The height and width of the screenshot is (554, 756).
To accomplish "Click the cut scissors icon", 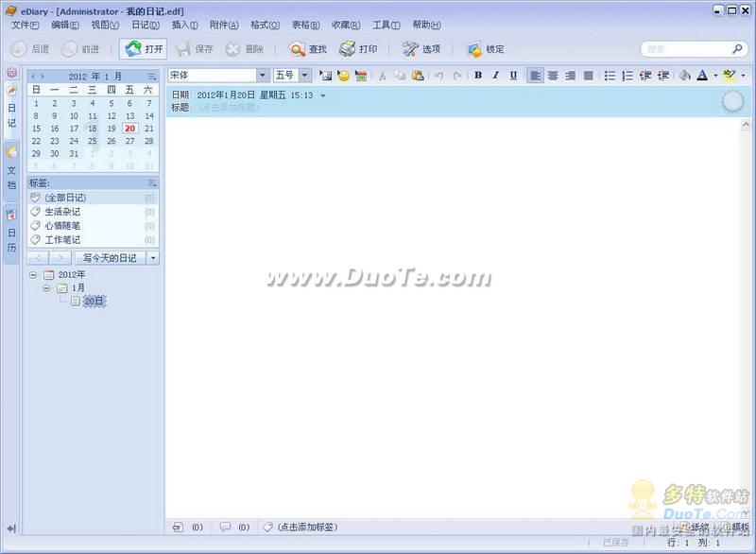I will (x=382, y=76).
